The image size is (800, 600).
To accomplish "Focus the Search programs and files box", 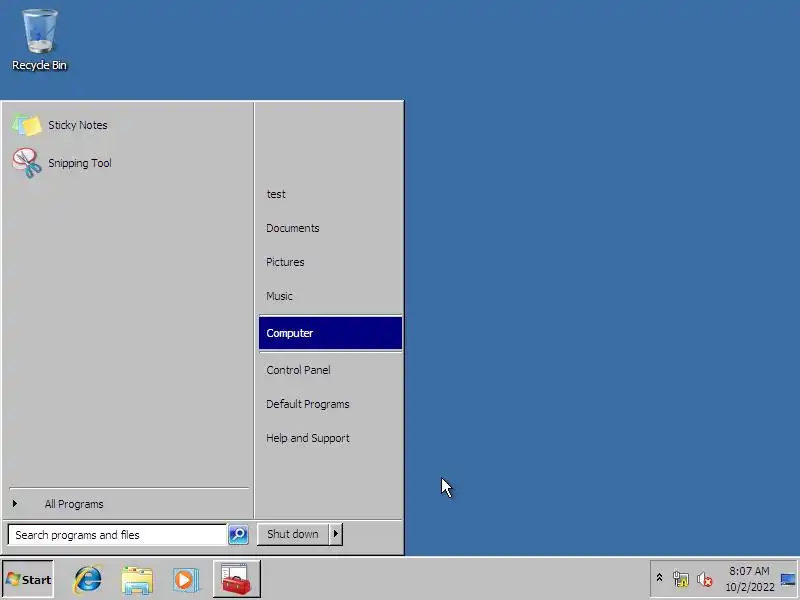I will 117,535.
